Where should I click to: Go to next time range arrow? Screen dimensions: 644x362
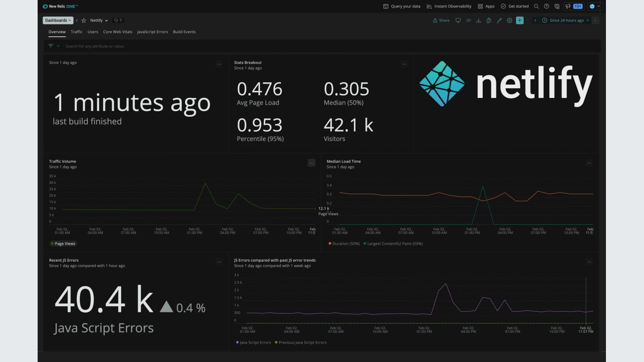(595, 20)
